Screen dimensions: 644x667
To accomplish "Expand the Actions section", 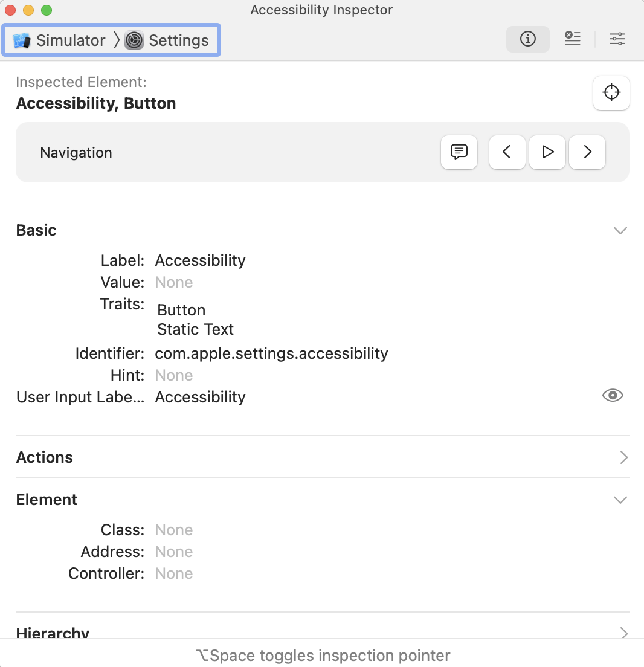I will coord(624,457).
